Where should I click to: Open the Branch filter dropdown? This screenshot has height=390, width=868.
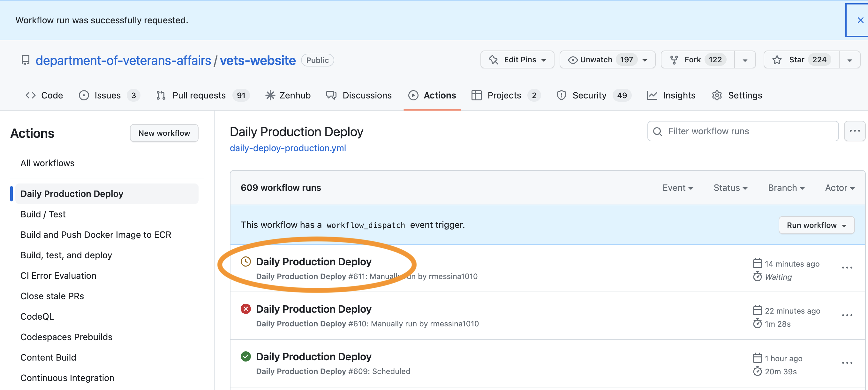[786, 188]
